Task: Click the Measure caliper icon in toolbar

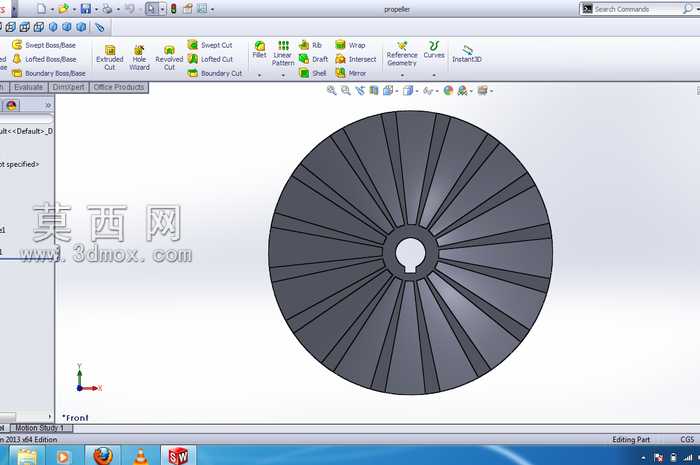Action: [x=99, y=27]
